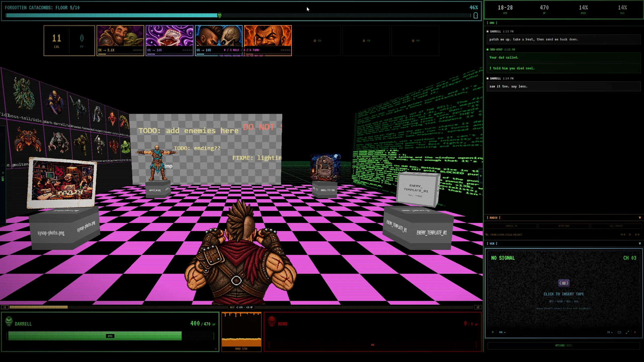Select the purple potion ability card
The image size is (644, 362).
(x=169, y=41)
